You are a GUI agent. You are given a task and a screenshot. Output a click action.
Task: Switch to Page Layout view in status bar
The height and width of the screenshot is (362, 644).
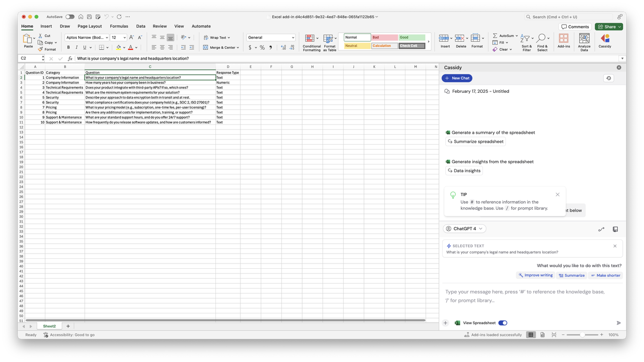pos(542,335)
